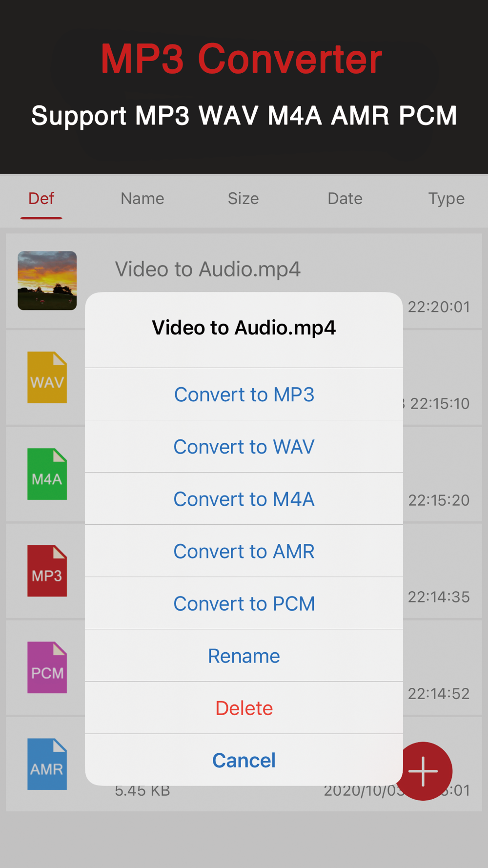Screen dimensions: 488x868
Task: Sort files by Size tab
Action: tap(244, 199)
